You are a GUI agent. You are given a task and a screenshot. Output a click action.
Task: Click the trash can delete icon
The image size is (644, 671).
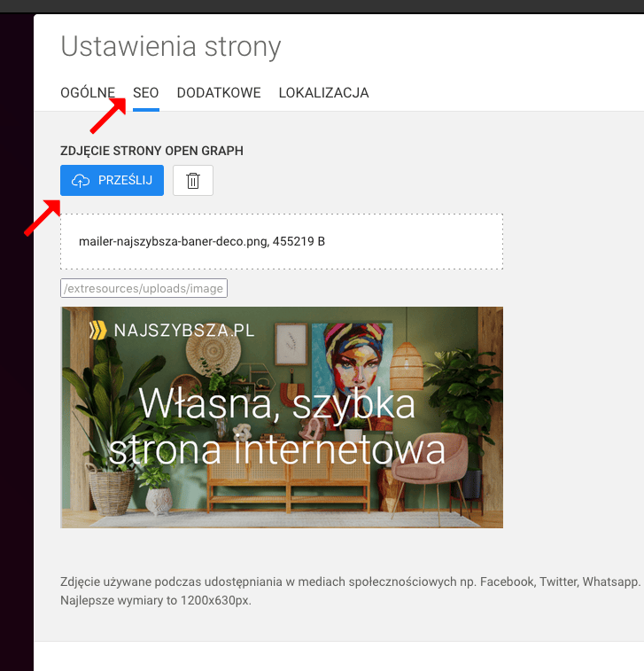193,181
